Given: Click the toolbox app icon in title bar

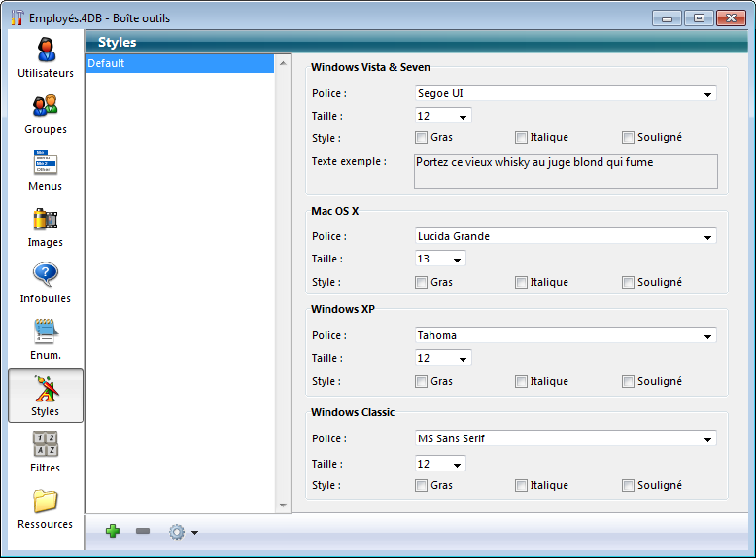Looking at the screenshot, I should click(17, 17).
